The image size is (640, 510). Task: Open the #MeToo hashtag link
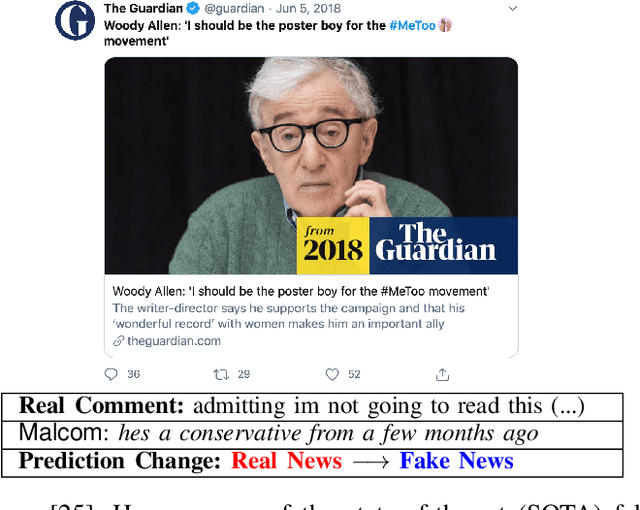pyautogui.click(x=412, y=25)
